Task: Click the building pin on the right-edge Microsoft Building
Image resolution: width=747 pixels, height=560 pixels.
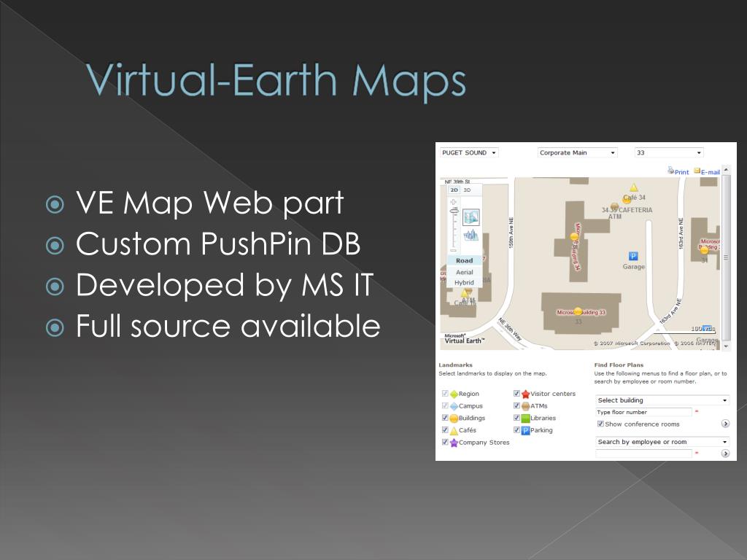Action: tap(704, 250)
